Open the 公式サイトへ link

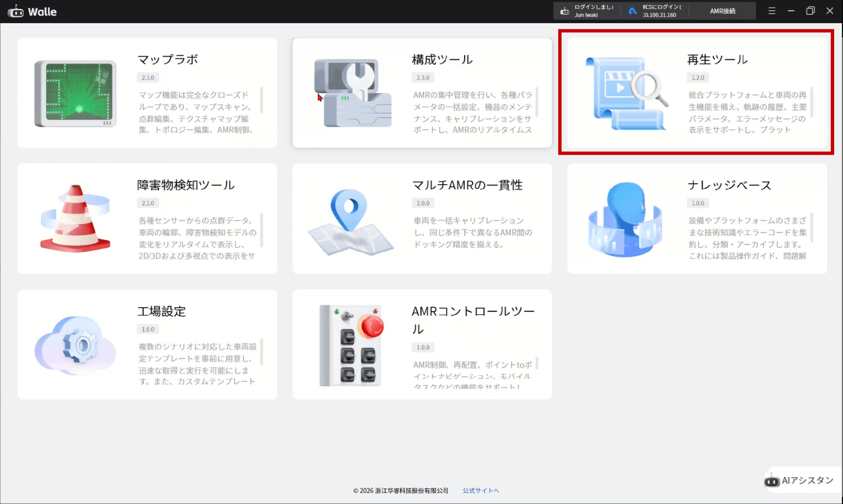(481, 491)
